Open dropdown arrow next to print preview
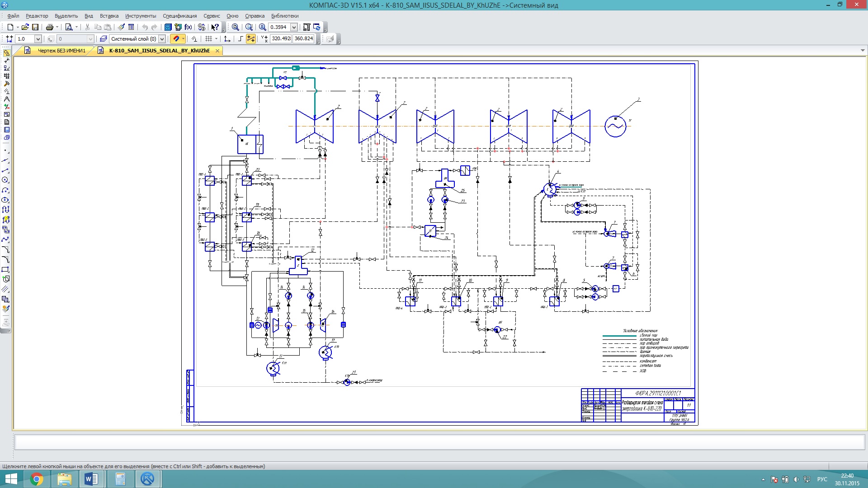 tap(76, 27)
